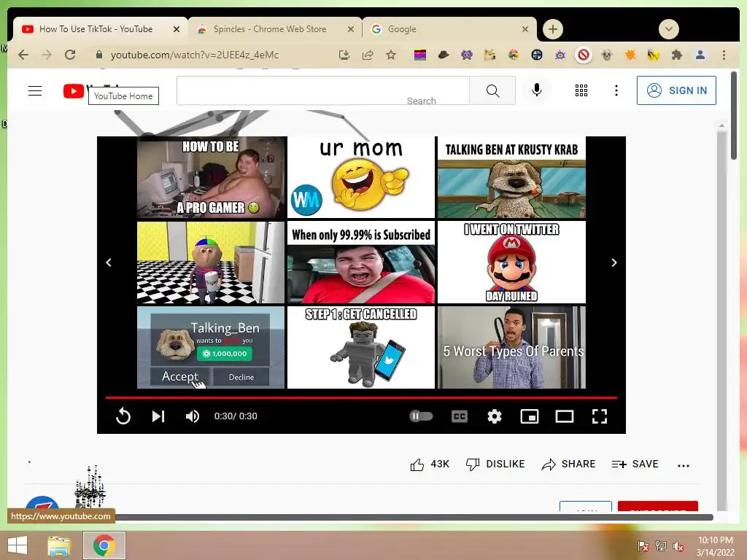Open the Windows Start menu
Viewport: 747px width, 560px height.
18,545
